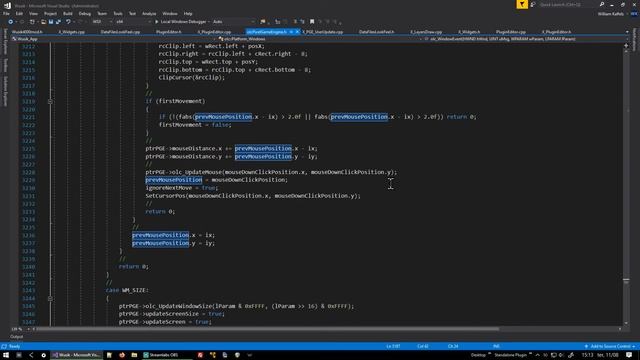
Task: Open the Edit menu
Action: (x=19, y=13)
